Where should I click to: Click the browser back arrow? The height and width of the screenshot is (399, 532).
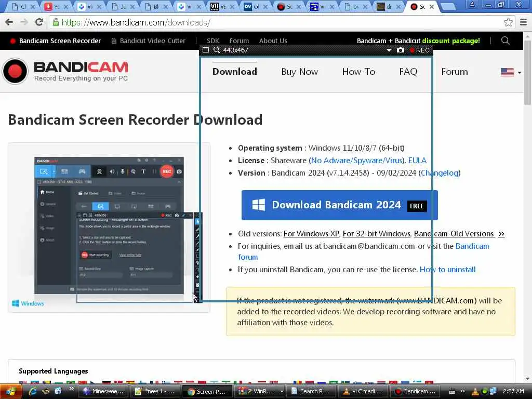point(9,22)
